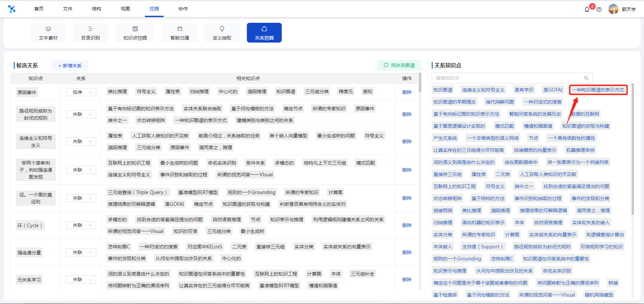Select 桥接 knowledge point

(613, 283)
